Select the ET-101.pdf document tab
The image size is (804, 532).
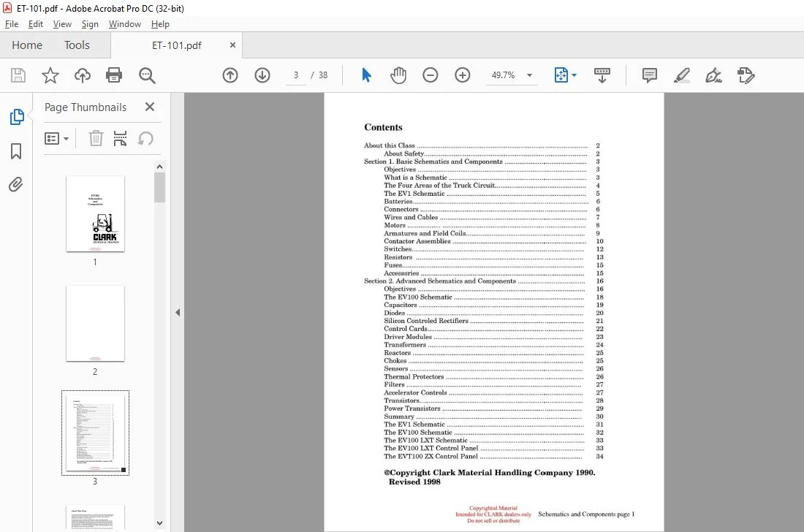click(176, 45)
